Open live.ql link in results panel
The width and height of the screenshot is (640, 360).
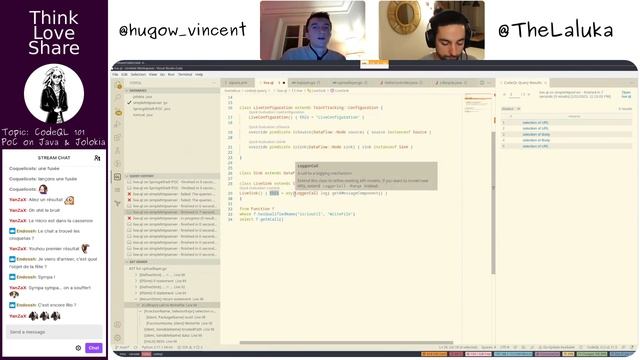626,94
